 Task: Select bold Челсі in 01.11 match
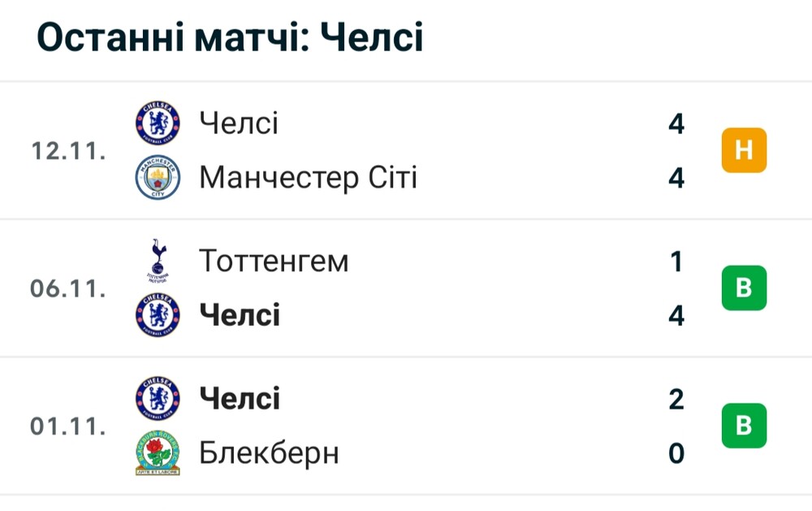click(240, 399)
